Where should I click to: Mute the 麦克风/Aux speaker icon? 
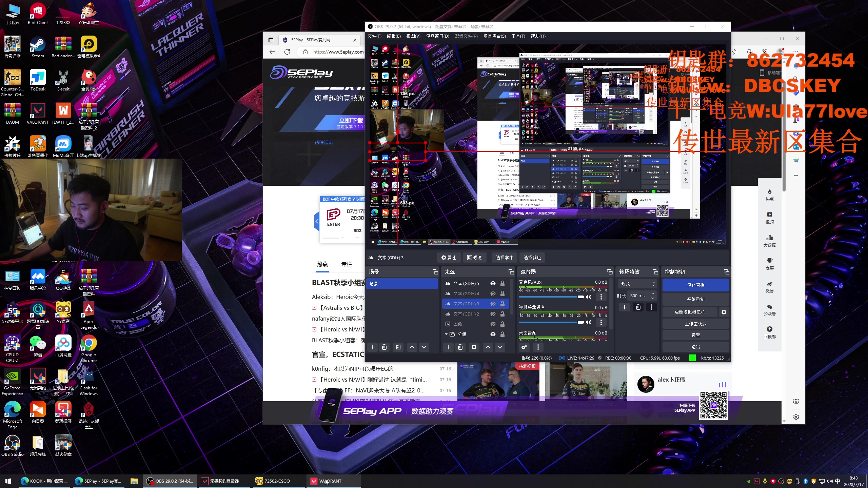(x=589, y=297)
